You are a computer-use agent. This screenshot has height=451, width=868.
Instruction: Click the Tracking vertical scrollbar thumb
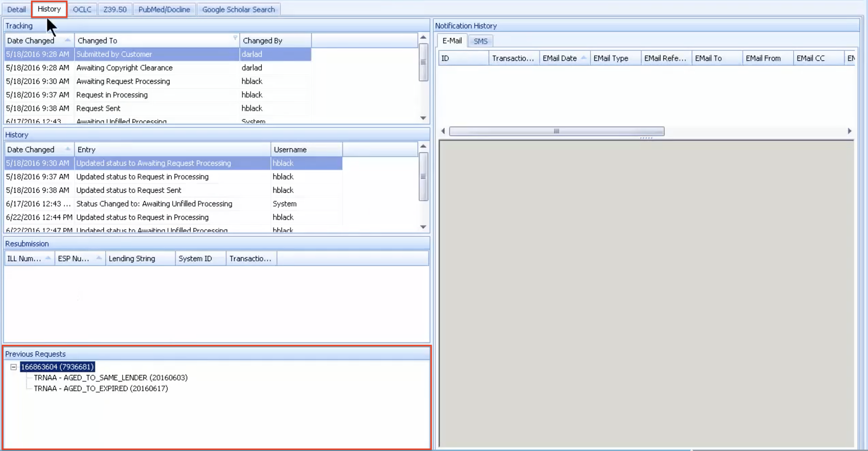tap(423, 62)
